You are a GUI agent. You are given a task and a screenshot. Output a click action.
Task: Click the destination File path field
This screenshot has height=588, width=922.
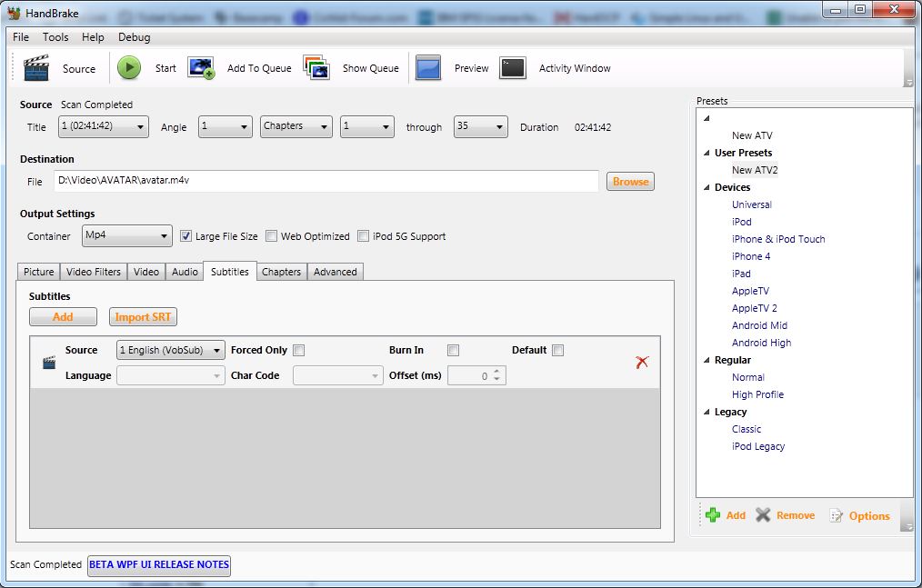(x=326, y=181)
